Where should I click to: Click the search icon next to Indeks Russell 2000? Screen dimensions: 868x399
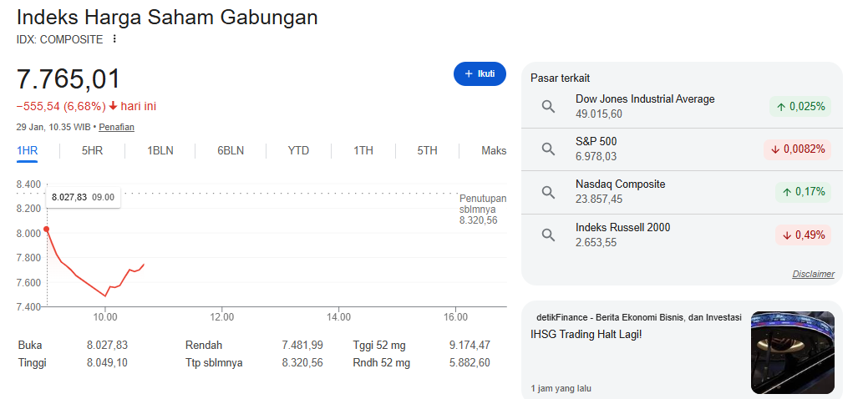pyautogui.click(x=548, y=235)
